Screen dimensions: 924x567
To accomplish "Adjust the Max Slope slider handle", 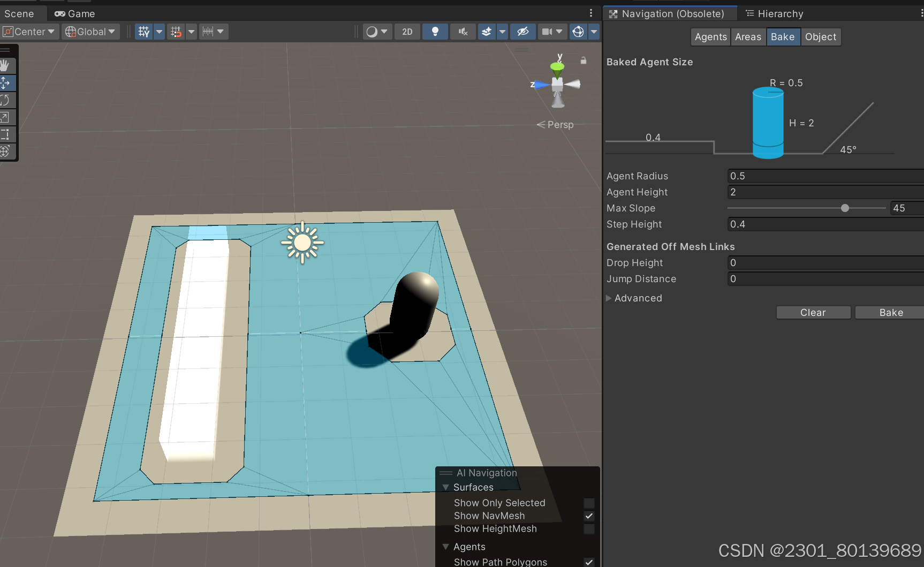I will 845,208.
